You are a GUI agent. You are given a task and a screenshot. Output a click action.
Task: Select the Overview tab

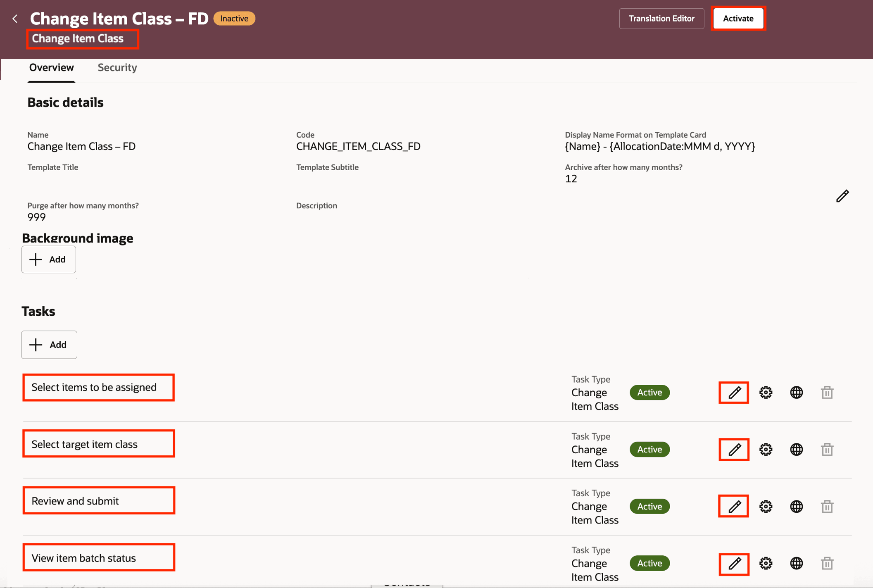[51, 67]
